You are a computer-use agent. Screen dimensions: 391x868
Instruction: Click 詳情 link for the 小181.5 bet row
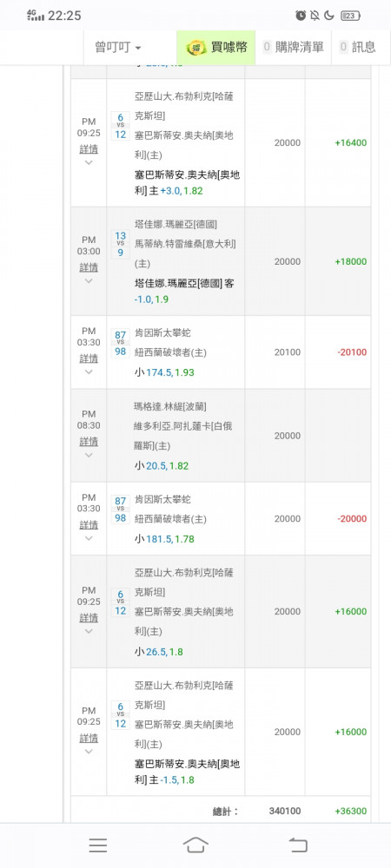tap(89, 524)
